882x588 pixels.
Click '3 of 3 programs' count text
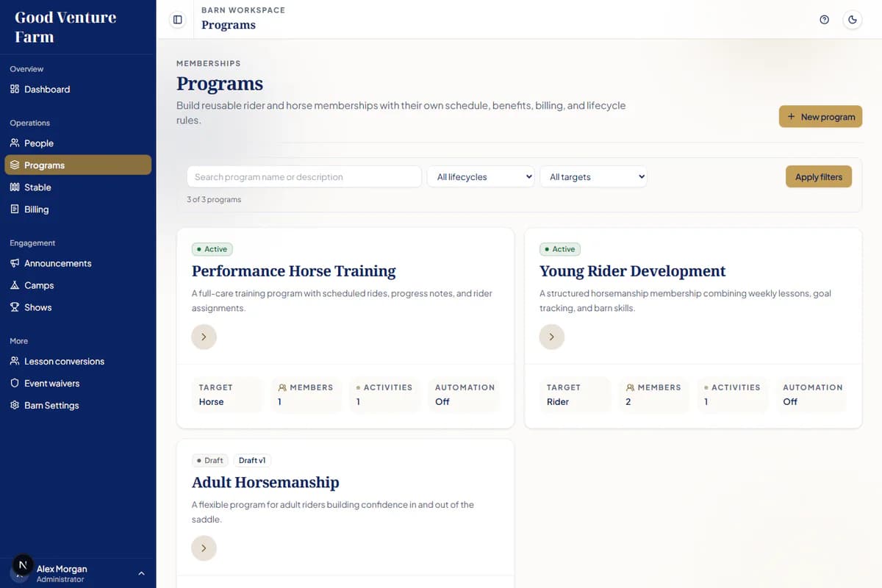pyautogui.click(x=214, y=199)
